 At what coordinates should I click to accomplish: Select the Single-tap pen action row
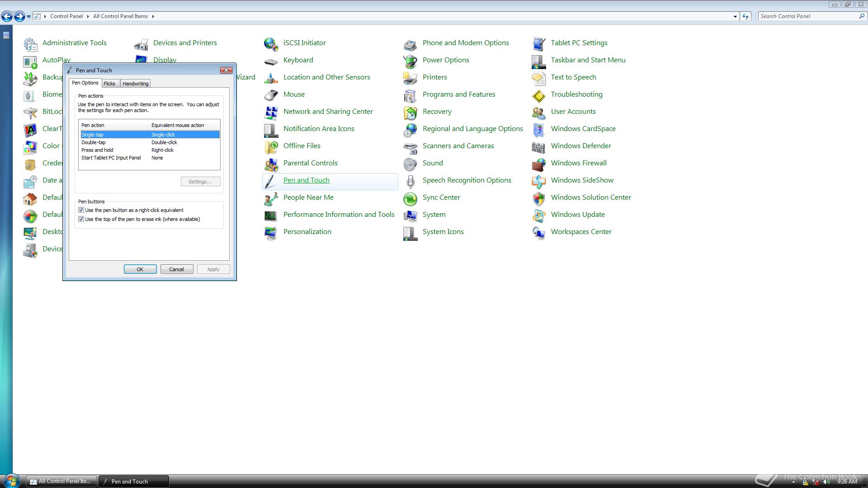150,135
